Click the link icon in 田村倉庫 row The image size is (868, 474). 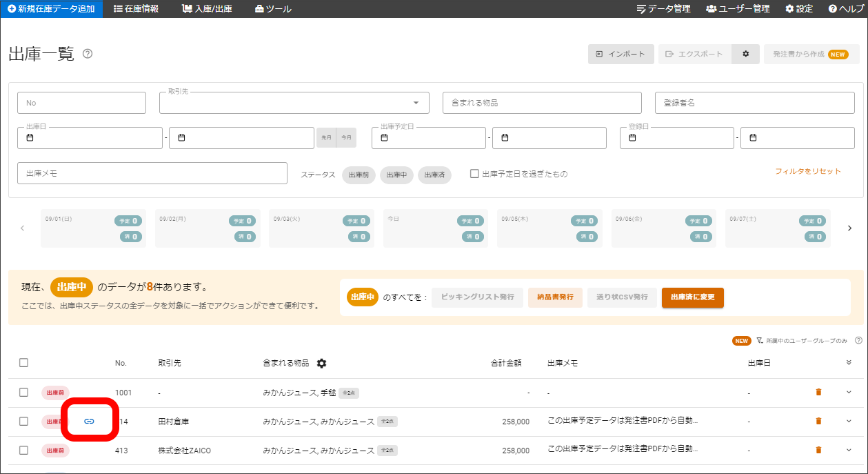[89, 421]
